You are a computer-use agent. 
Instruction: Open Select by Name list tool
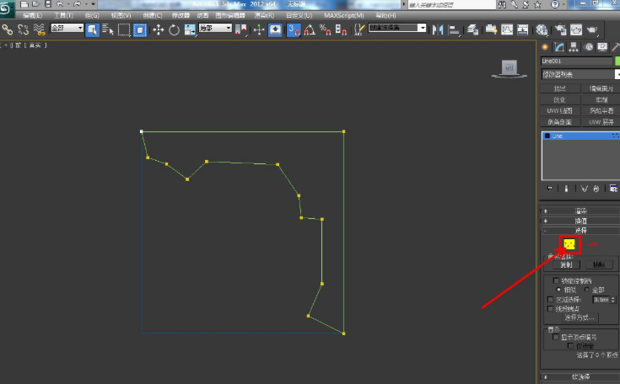point(108,30)
